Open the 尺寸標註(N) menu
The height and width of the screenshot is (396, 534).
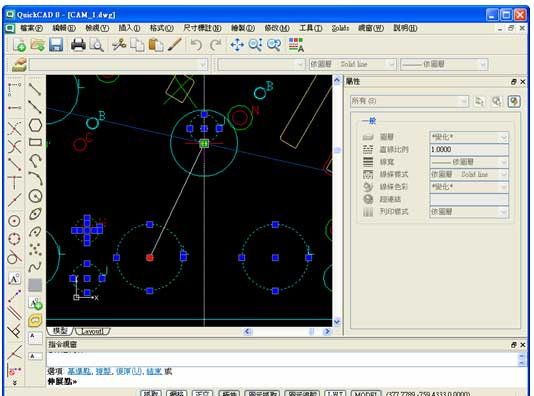202,28
